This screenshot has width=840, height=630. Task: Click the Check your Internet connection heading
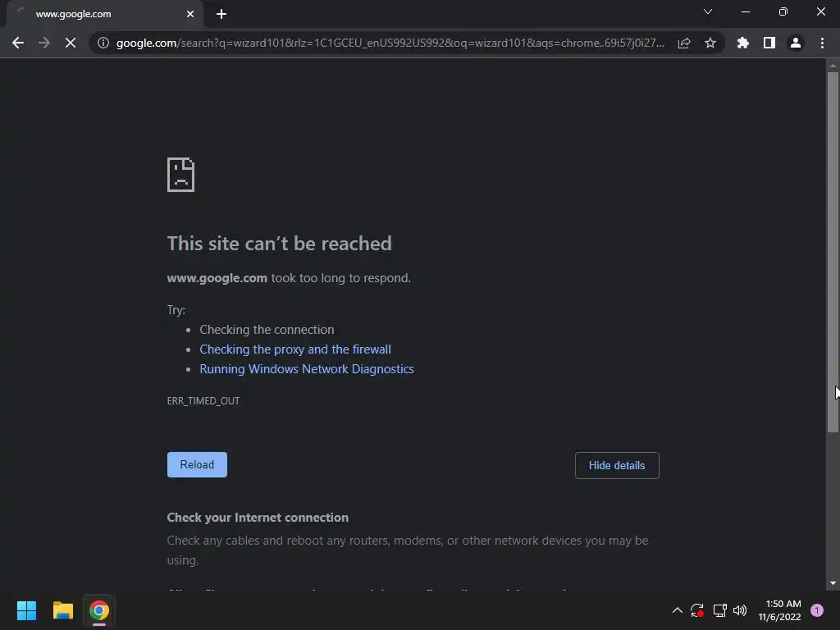pyautogui.click(x=258, y=518)
